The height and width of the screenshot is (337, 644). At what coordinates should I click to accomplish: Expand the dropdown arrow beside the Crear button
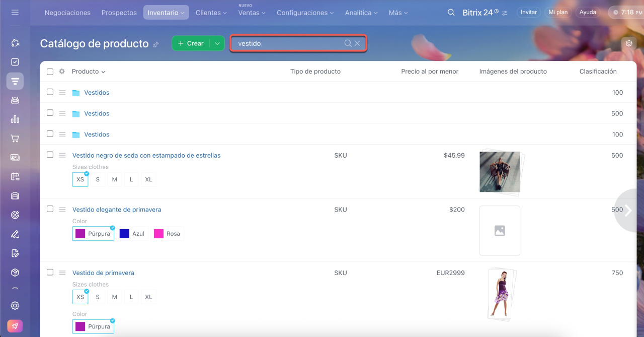[x=217, y=43]
